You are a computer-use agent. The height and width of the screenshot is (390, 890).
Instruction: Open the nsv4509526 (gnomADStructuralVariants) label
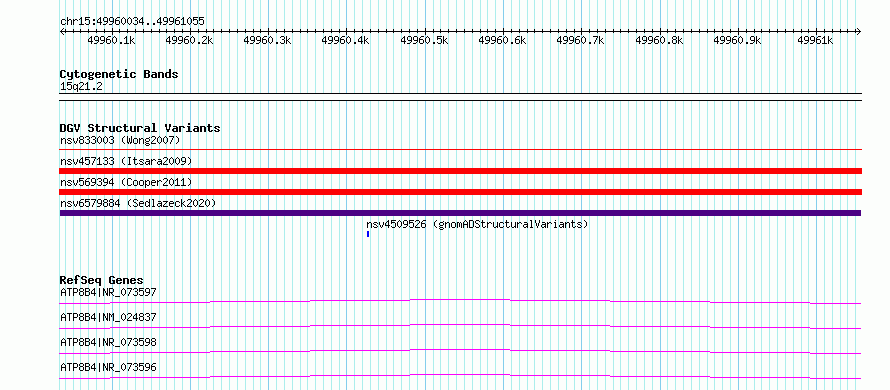click(477, 224)
